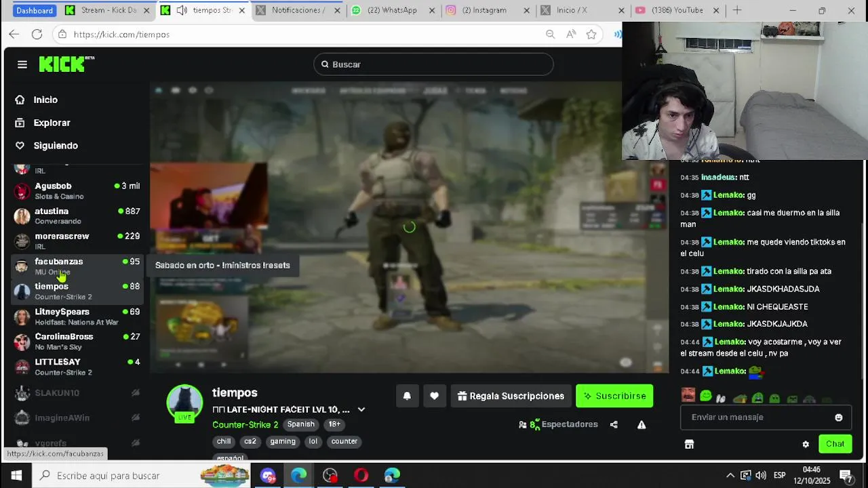This screenshot has height=488, width=868.
Task: Click the Windows taskbar search box
Action: click(141, 476)
